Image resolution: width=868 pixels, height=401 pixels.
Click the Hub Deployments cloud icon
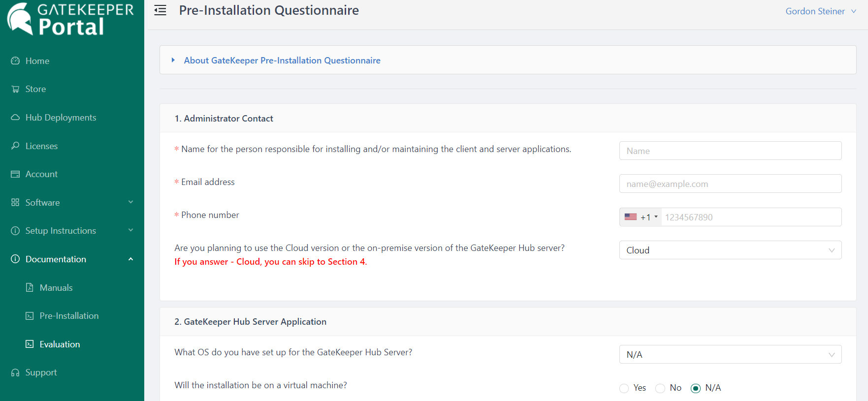[15, 118]
